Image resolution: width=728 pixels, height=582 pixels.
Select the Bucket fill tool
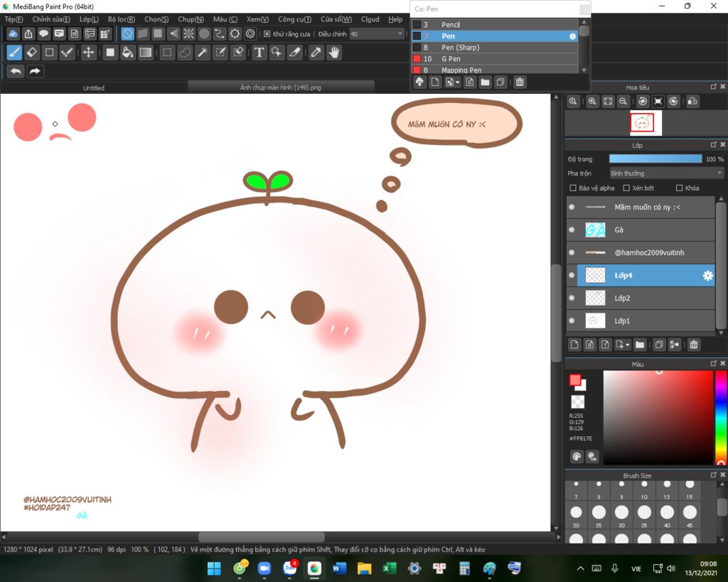click(x=128, y=53)
